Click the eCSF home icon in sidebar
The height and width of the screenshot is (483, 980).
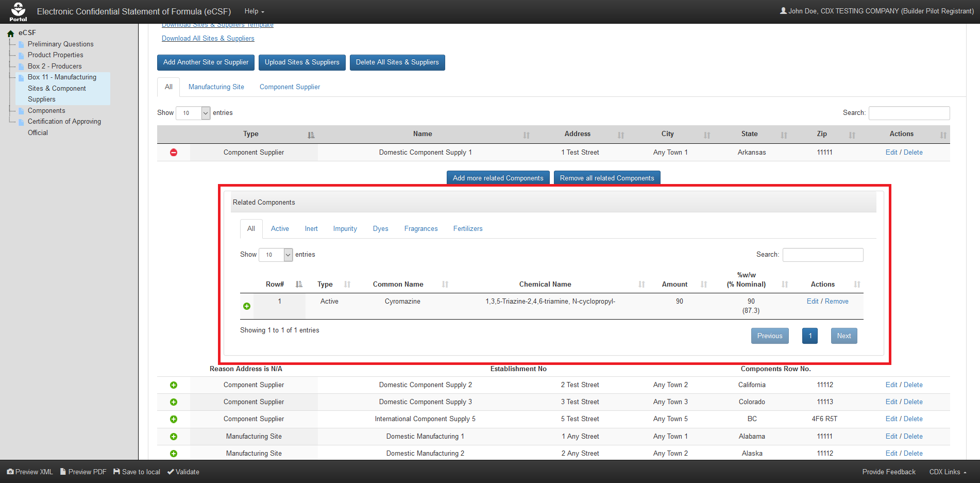(x=10, y=34)
